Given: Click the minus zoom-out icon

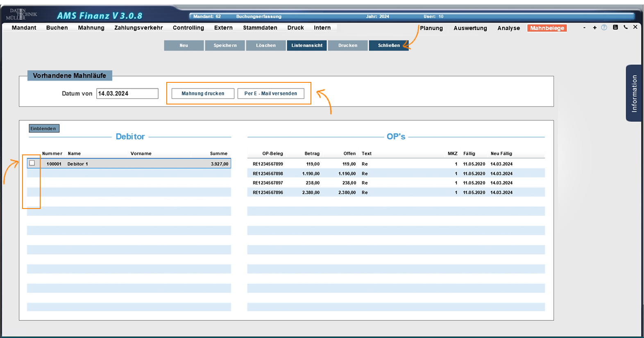Looking at the screenshot, I should click(584, 27).
